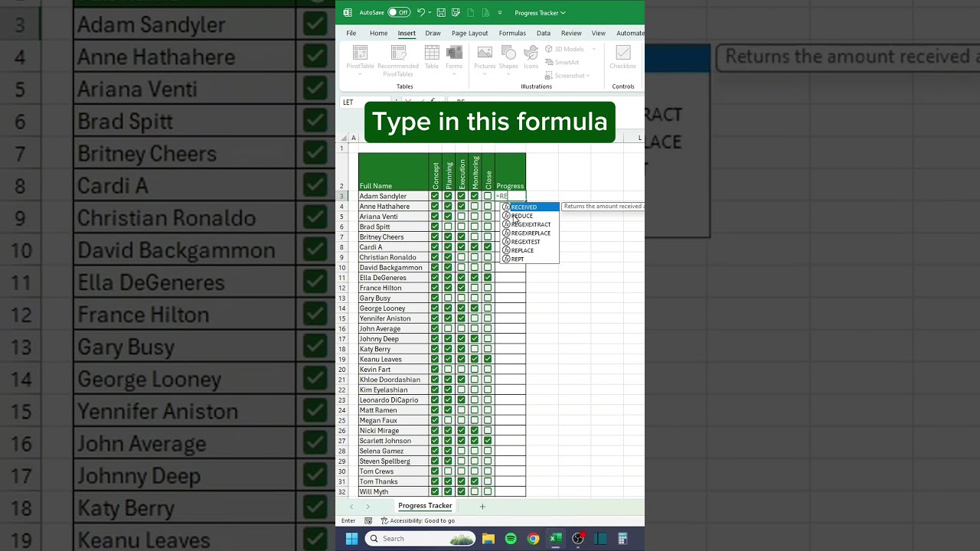Screen dimensions: 980x551
Task: Click the taskbar Search box
Action: coord(421,539)
